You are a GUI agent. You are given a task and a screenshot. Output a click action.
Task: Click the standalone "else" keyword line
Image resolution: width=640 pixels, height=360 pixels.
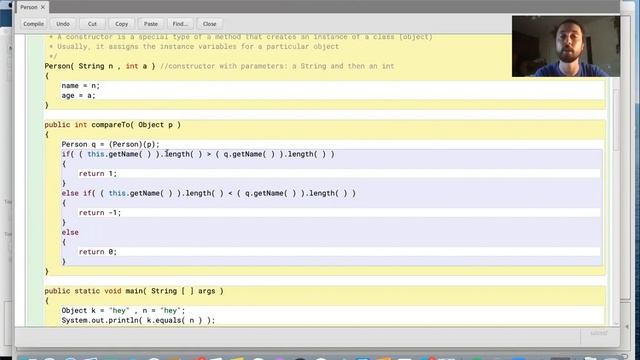[x=70, y=233]
